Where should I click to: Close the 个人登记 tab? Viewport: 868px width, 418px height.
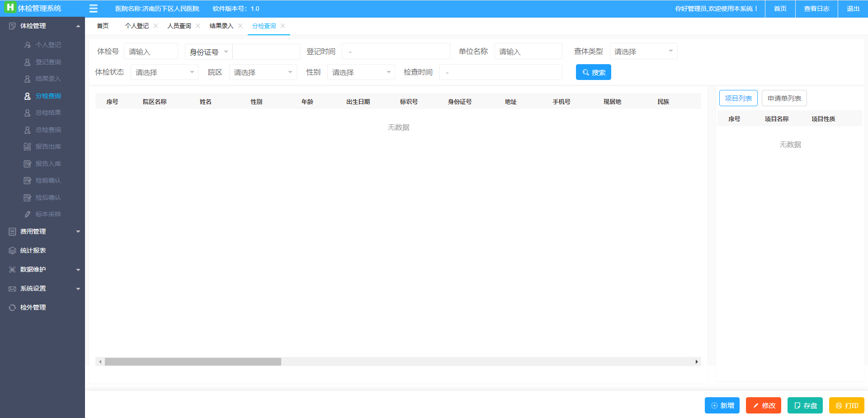click(x=156, y=26)
